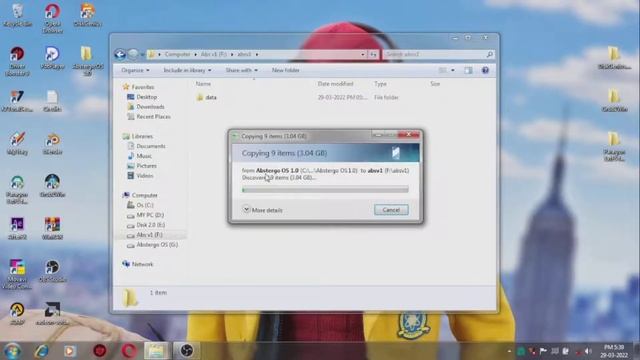
Task: Launch Opera Browser desktop shortcut
Action: (52, 19)
